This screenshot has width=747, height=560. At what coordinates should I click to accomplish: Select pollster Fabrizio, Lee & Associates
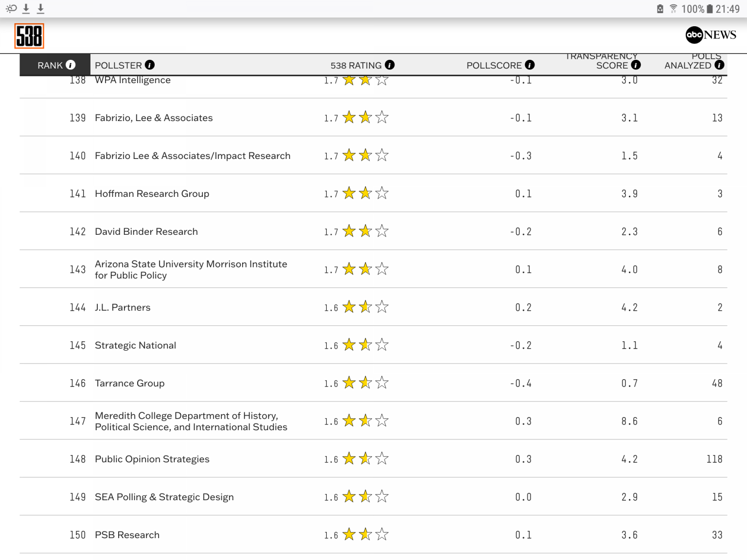[154, 118]
